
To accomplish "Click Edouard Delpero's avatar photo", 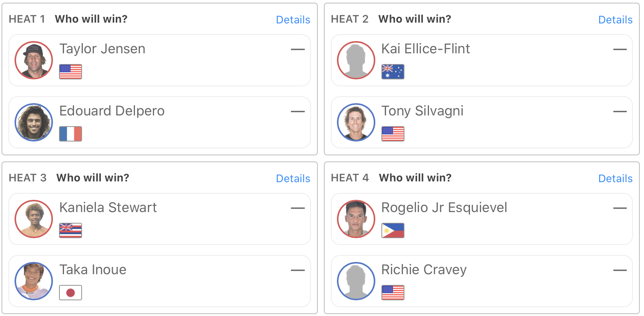I will 34,122.
